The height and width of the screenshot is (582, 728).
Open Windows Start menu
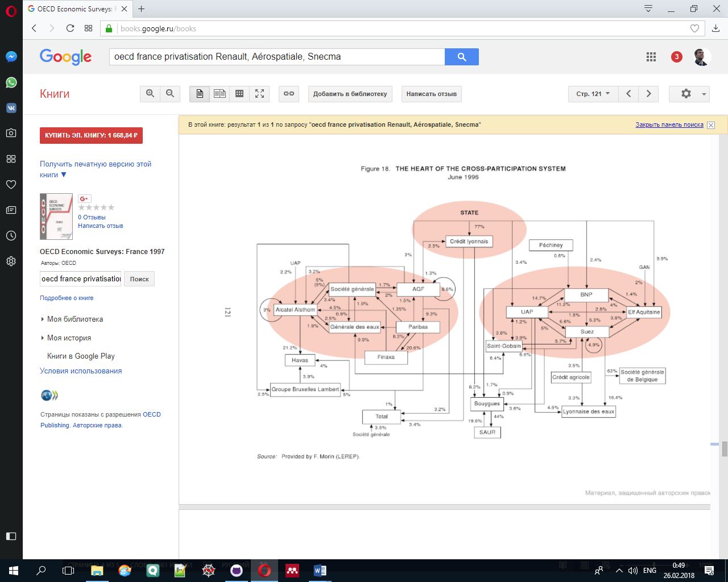pyautogui.click(x=14, y=571)
